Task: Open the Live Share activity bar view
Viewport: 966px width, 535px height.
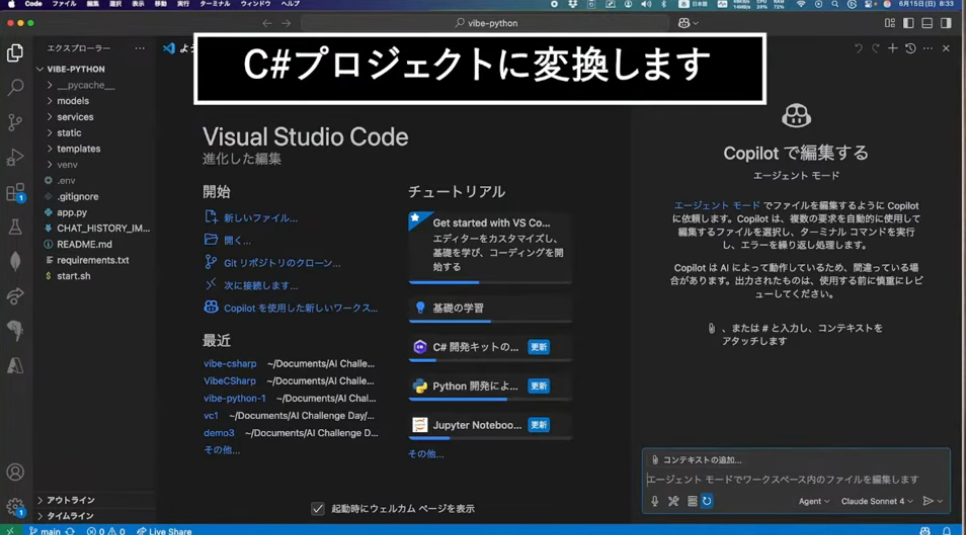Action: click(x=15, y=296)
